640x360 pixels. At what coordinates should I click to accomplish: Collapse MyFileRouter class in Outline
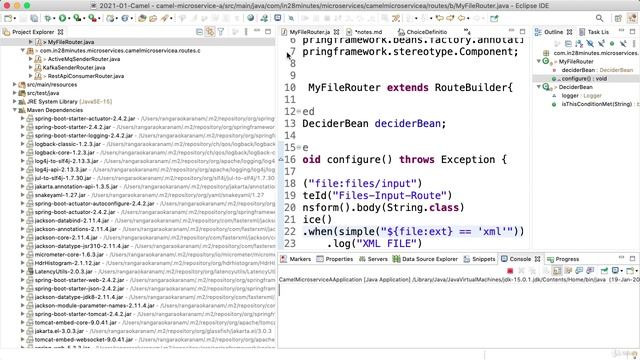[538, 61]
